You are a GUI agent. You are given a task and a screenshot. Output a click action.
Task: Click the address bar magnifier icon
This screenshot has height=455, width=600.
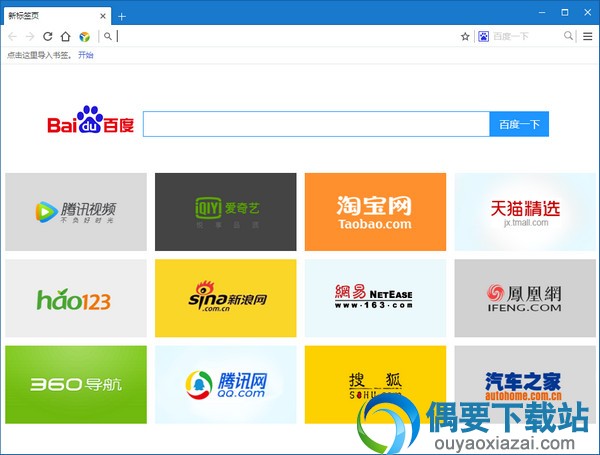click(108, 36)
